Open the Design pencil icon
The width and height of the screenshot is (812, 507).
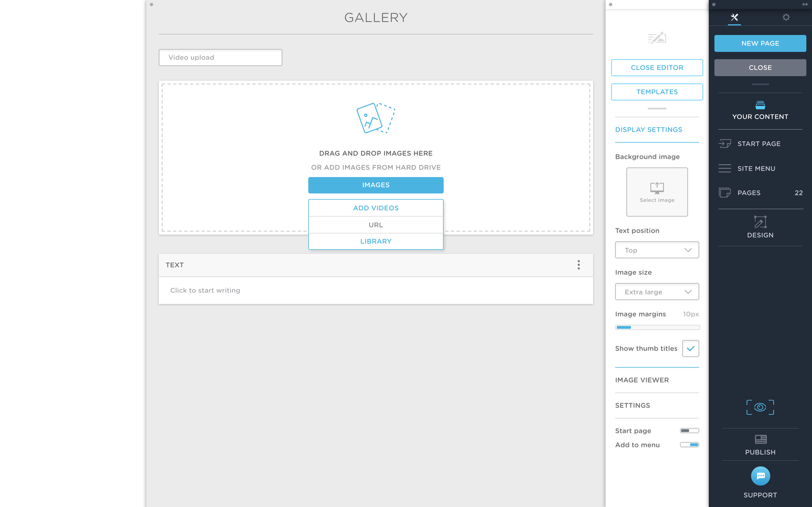point(760,222)
